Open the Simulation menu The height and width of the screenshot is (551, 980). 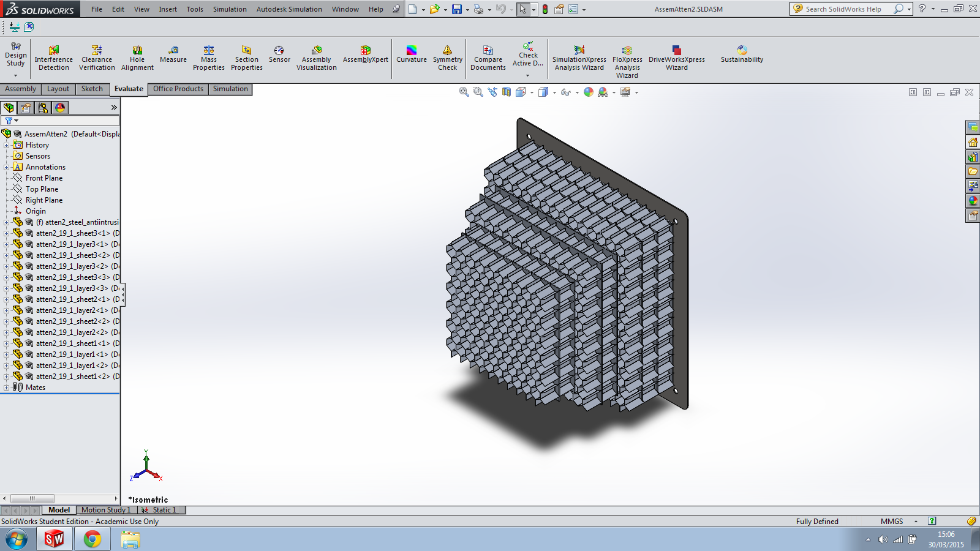(230, 9)
